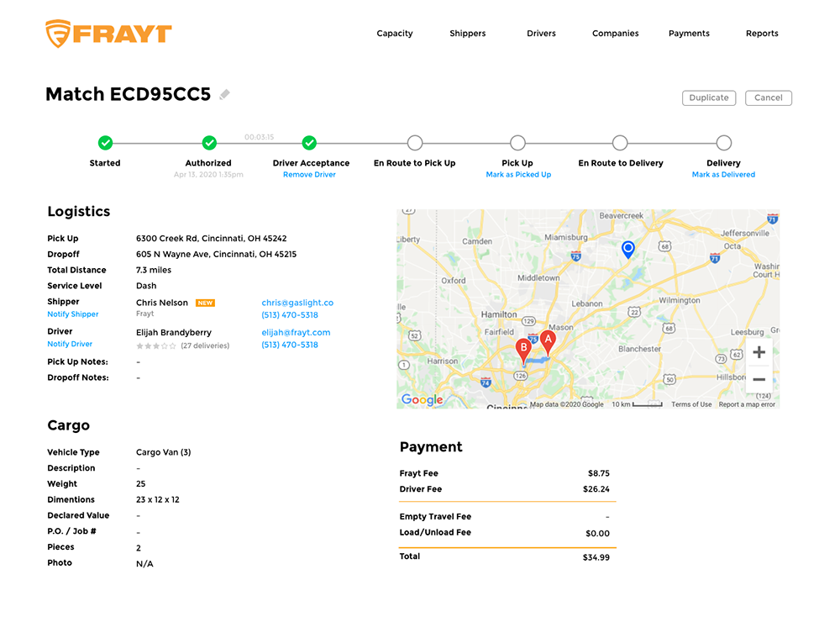Click the blue driver location pin
The width and height of the screenshot is (840, 638).
tap(627, 250)
